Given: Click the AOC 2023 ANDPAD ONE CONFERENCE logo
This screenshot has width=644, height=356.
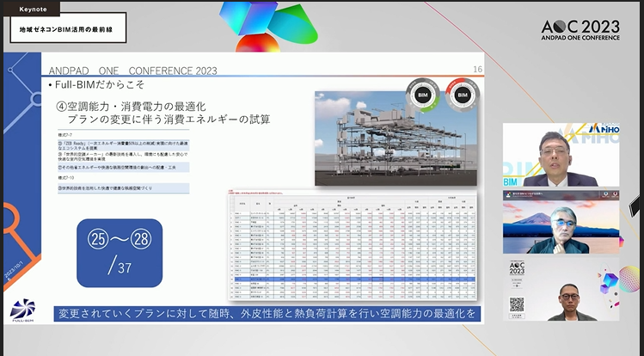Looking at the screenshot, I should [580, 30].
